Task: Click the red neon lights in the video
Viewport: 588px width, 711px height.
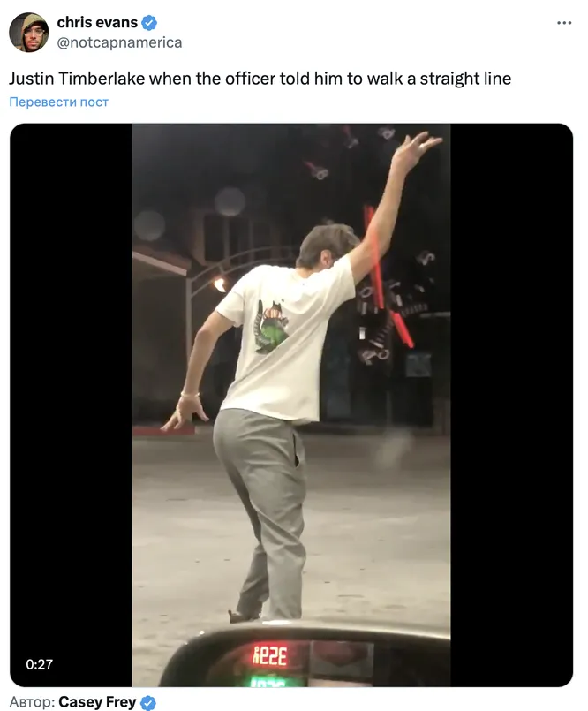Action: coord(388,276)
